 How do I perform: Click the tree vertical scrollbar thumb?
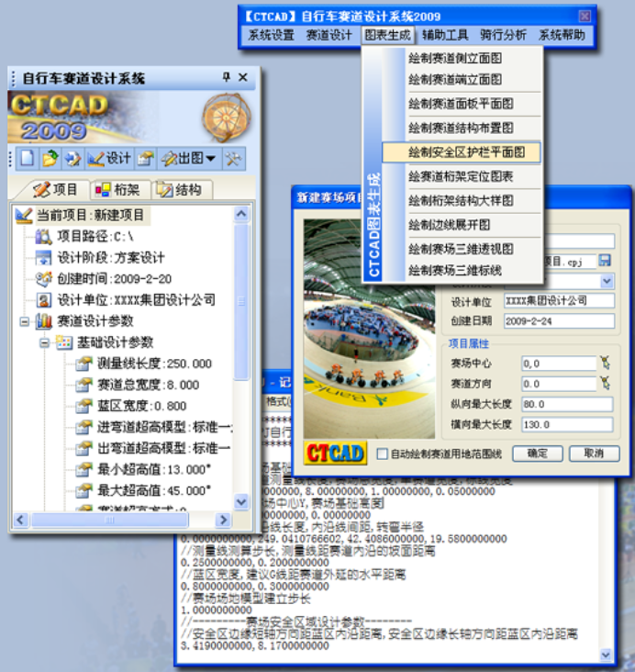241,301
